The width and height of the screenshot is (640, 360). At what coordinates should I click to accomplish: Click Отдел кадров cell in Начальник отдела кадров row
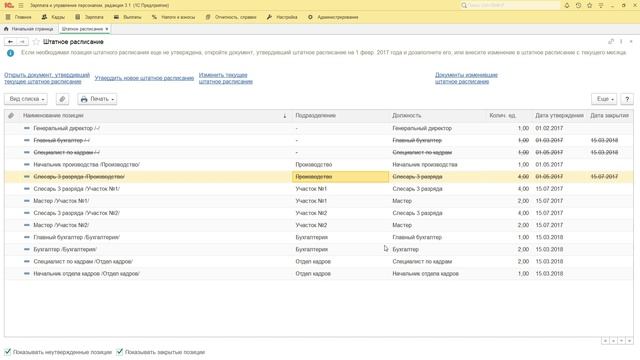coord(313,273)
